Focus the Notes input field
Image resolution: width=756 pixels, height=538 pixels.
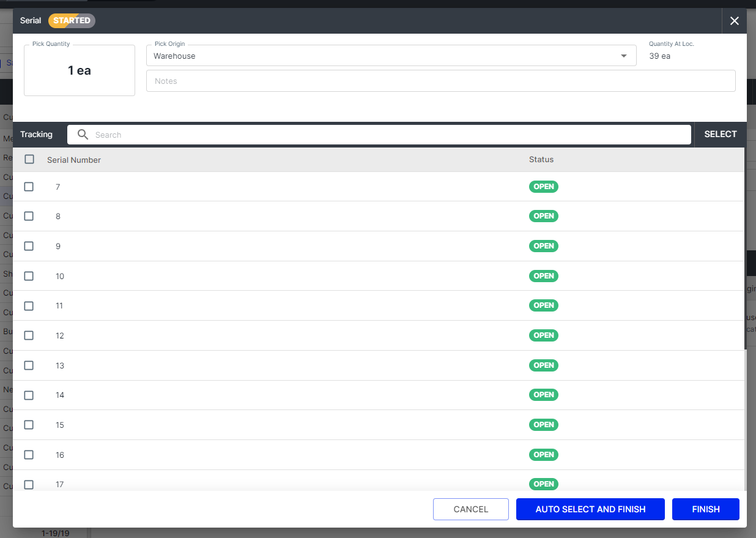click(x=440, y=81)
